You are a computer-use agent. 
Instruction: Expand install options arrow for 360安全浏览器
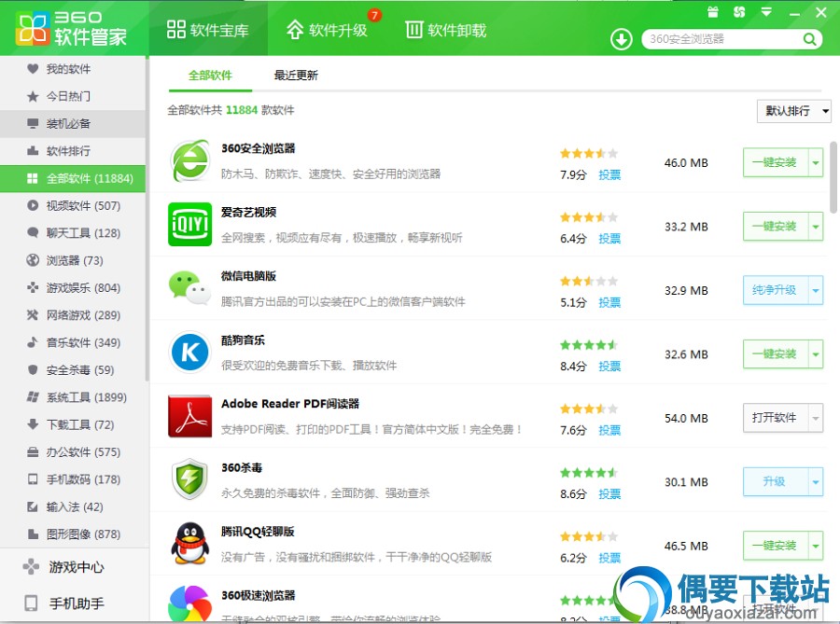click(816, 162)
